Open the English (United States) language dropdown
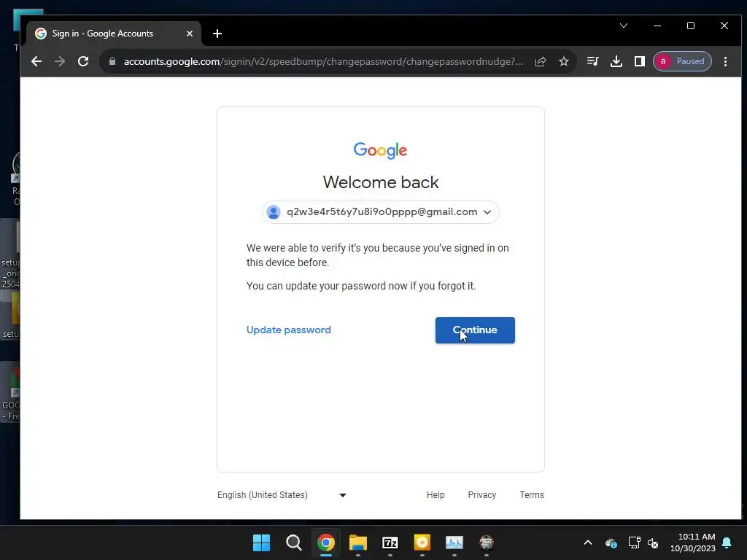Viewport: 747px width, 560px height. [x=282, y=495]
